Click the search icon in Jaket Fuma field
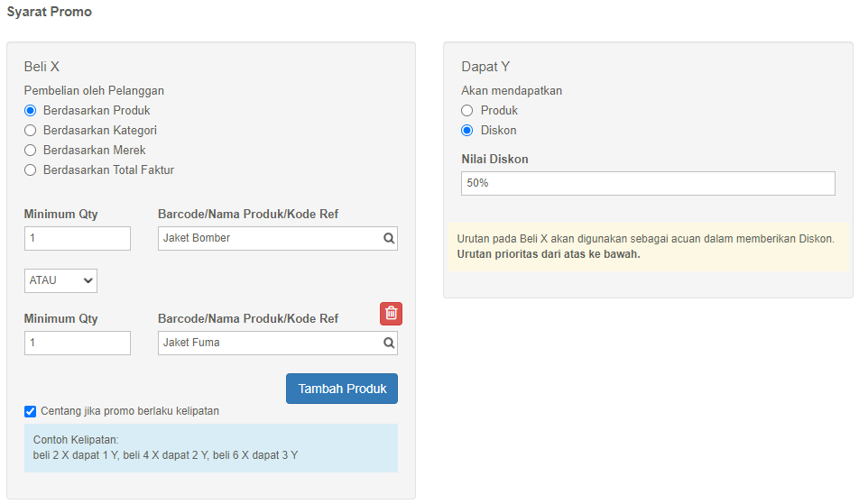This screenshot has width=859, height=504. [389, 343]
